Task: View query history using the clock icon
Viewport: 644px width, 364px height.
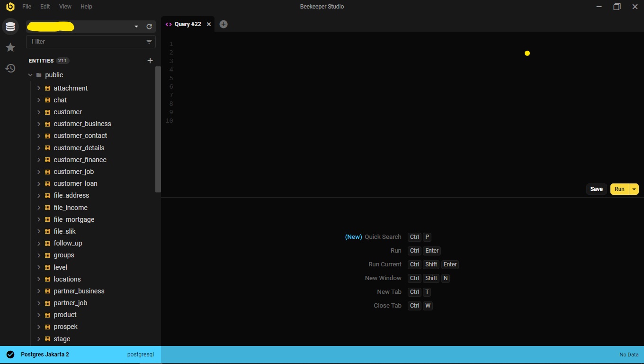Action: 10,68
